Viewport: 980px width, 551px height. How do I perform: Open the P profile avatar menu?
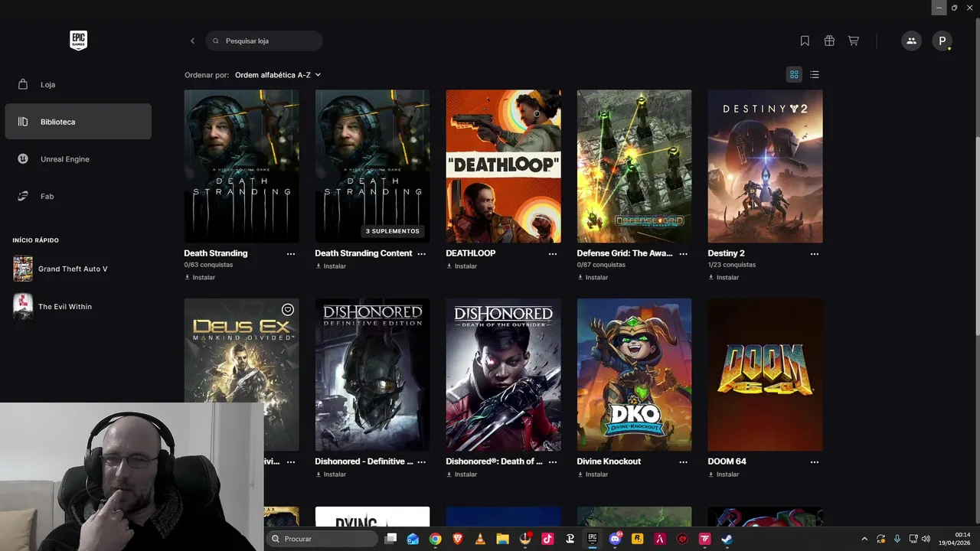point(942,41)
